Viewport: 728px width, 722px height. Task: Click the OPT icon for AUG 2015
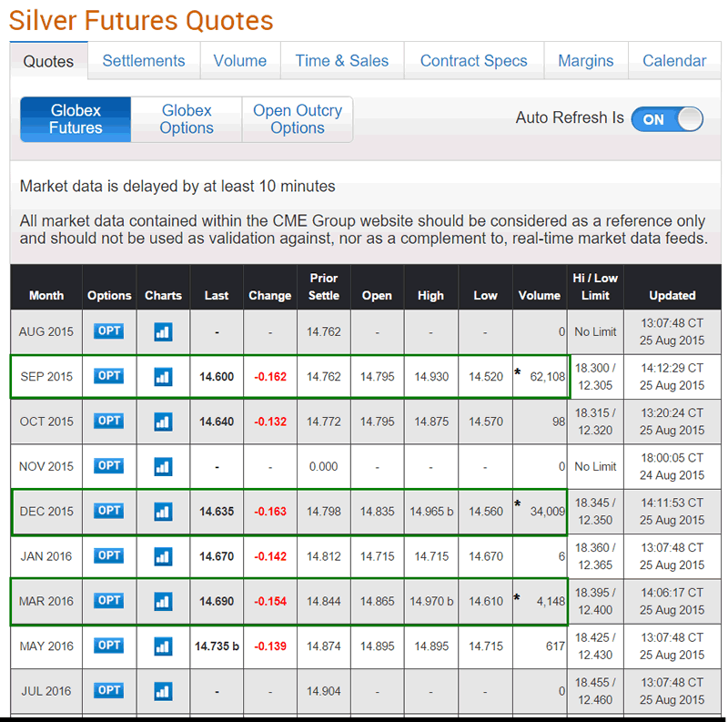tap(109, 331)
